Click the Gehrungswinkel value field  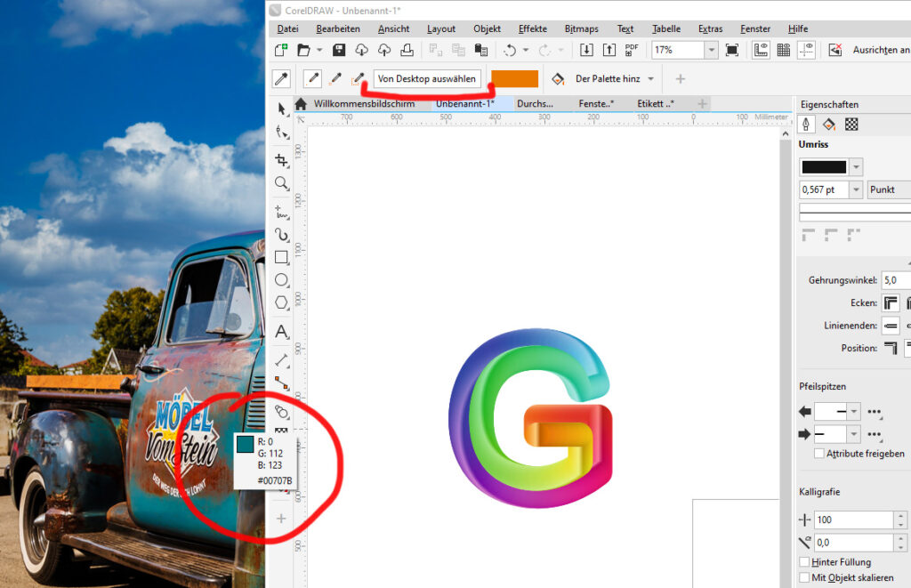(896, 280)
